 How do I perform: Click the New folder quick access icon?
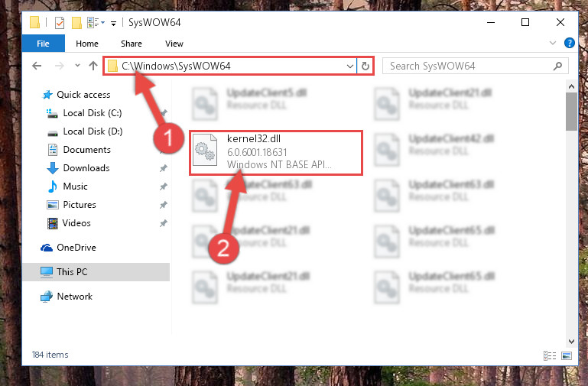pyautogui.click(x=76, y=23)
